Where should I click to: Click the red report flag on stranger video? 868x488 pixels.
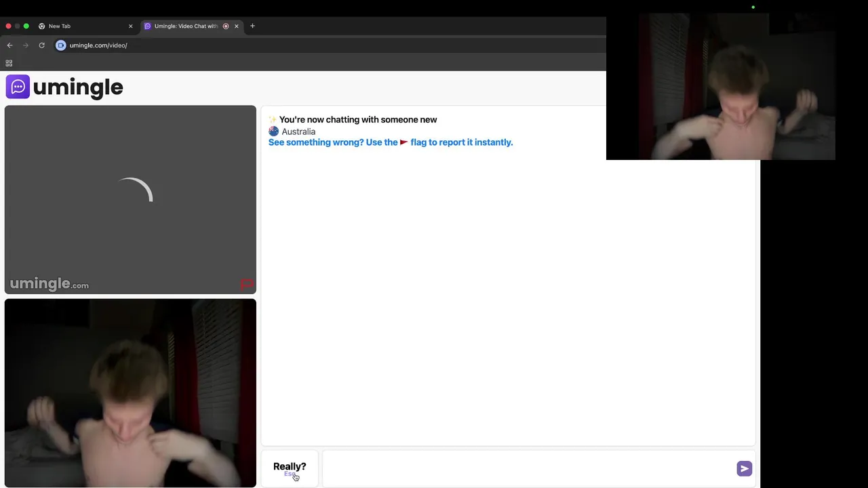click(246, 284)
